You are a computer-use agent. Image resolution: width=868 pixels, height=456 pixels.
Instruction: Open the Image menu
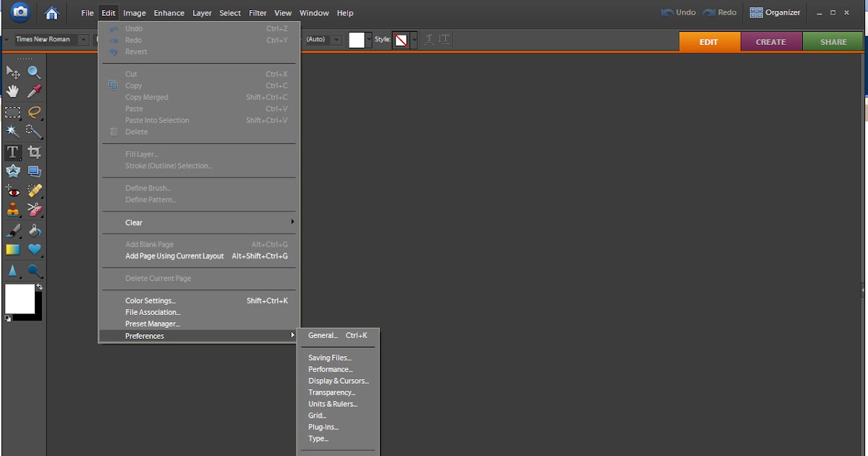[135, 13]
